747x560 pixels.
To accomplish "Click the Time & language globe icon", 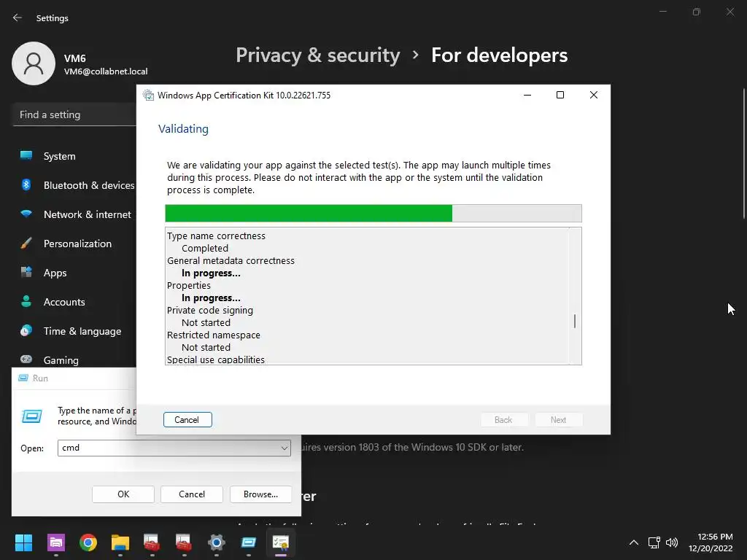I will (x=26, y=330).
